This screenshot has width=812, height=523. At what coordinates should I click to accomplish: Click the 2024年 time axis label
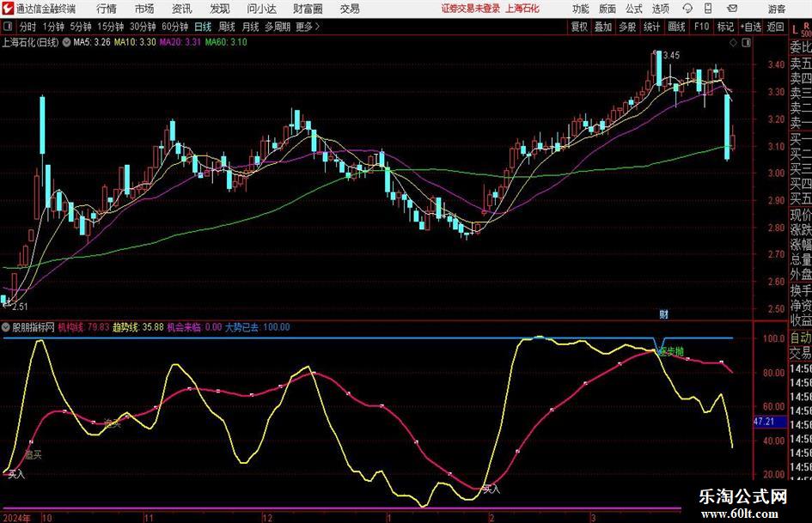click(16, 518)
